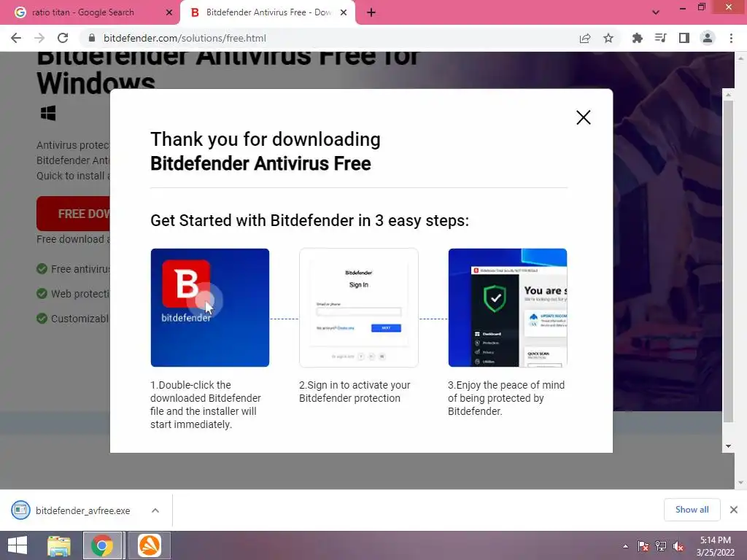Click the Chrome taskbar icon
This screenshot has height=560, width=747.
[102, 545]
